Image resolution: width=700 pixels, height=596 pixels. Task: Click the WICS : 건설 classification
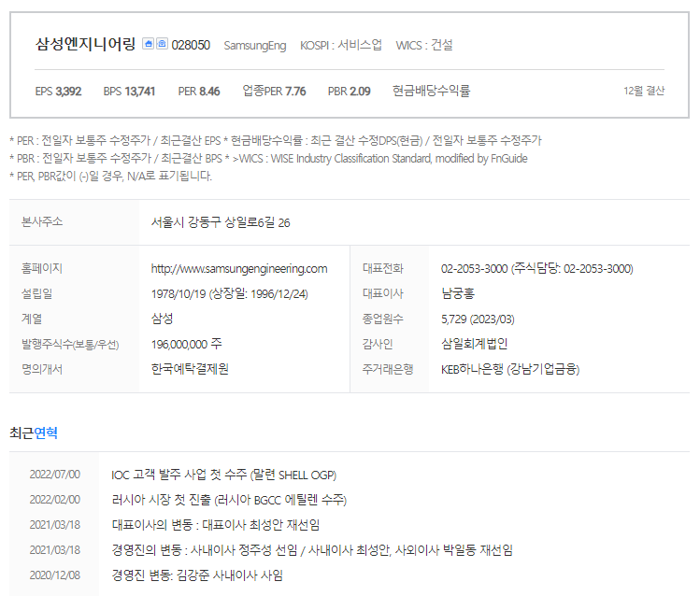tap(424, 45)
